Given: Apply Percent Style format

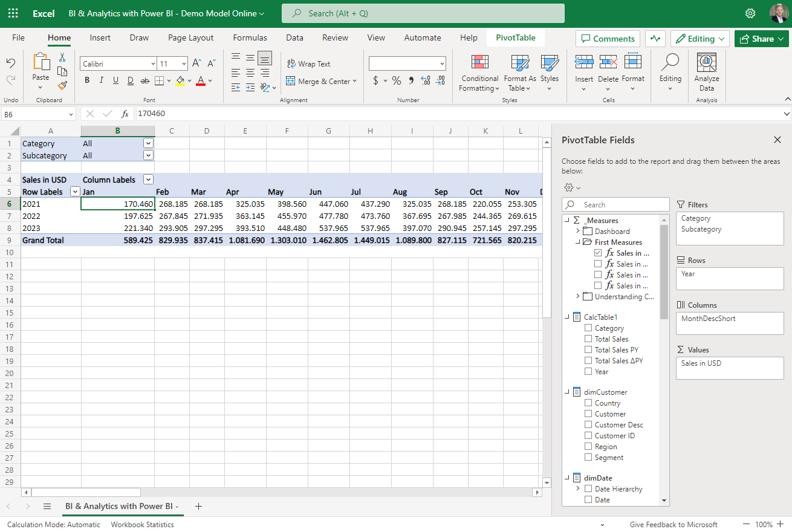Looking at the screenshot, I should pyautogui.click(x=397, y=80).
